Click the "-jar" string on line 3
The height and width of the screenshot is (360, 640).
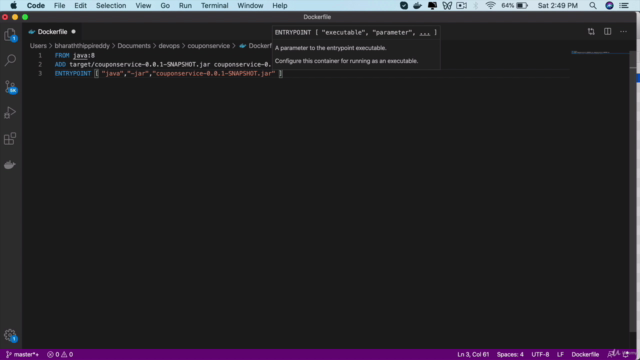pos(138,73)
